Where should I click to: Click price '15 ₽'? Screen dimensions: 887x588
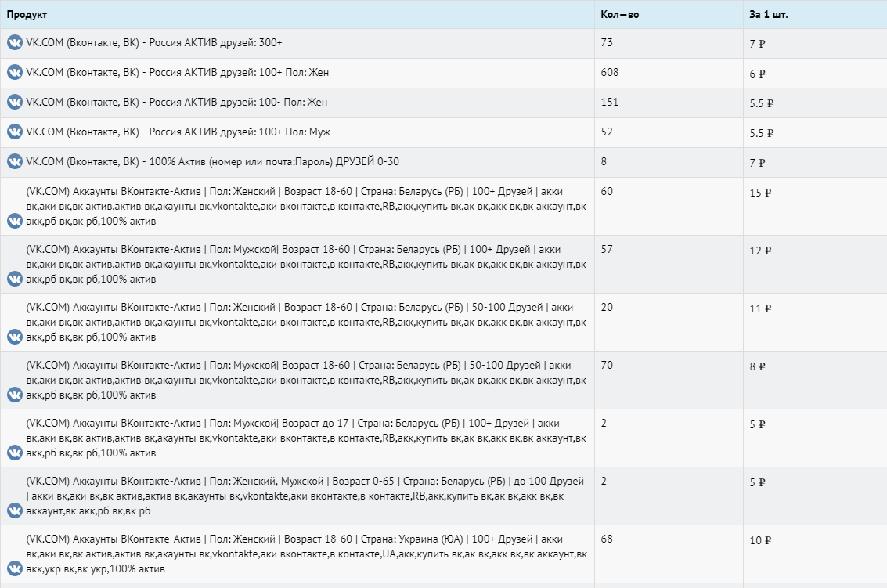click(x=760, y=193)
